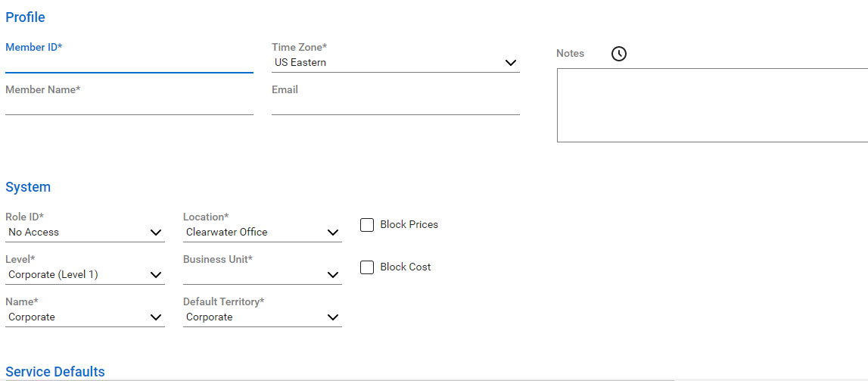The image size is (868, 381).
Task: Click inside the Notes text area
Action: click(x=711, y=105)
